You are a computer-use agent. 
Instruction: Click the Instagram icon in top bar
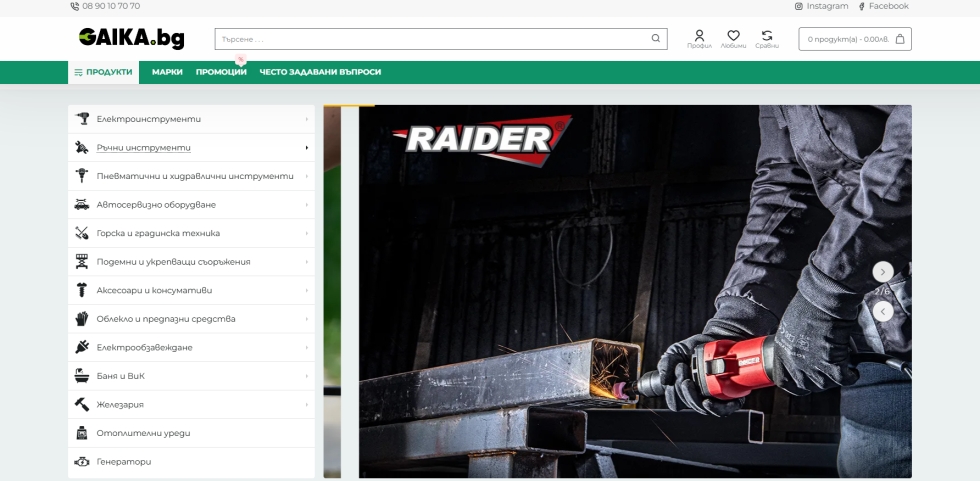point(799,6)
